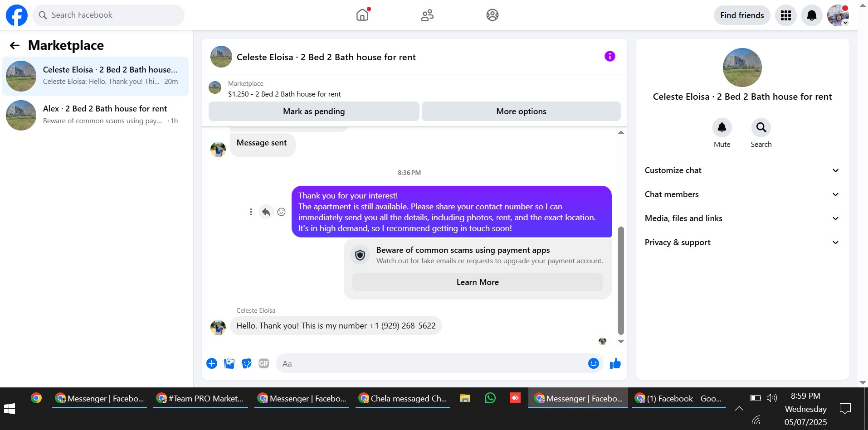Open WhatsApp from taskbar
This screenshot has height=430, width=868.
(x=490, y=398)
